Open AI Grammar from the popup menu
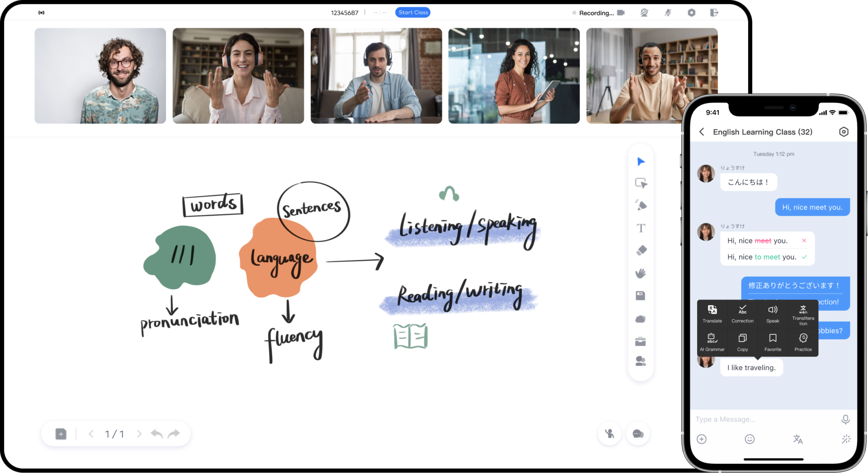The height and width of the screenshot is (473, 868). point(712,342)
